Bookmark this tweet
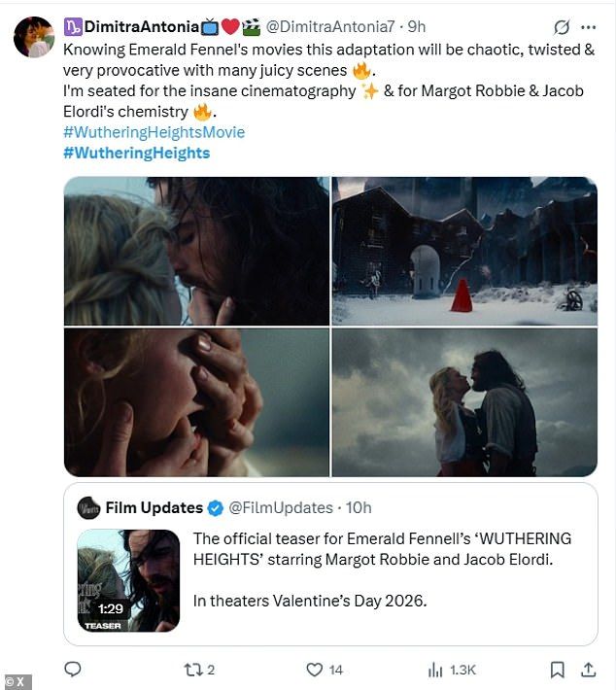Viewport: 616px width, 690px height. pyautogui.click(x=558, y=670)
